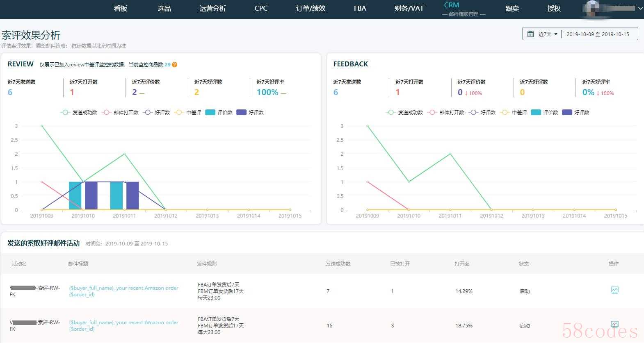Open the CRM navigation menu

[x=452, y=5]
